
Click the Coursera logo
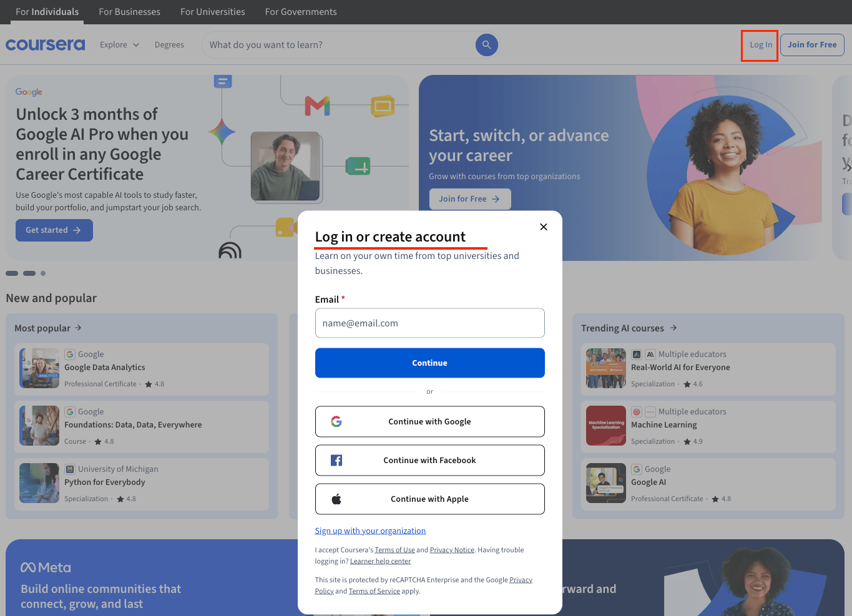coord(45,44)
